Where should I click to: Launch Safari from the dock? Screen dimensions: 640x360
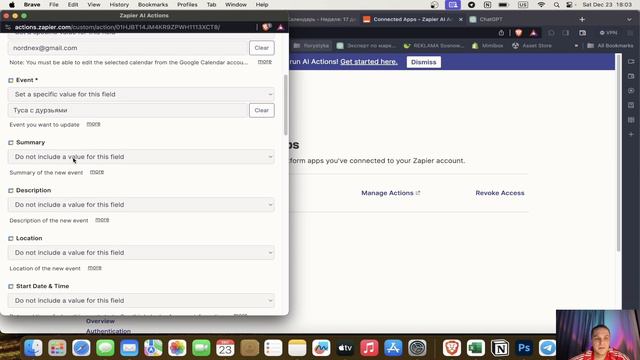[x=81, y=348]
